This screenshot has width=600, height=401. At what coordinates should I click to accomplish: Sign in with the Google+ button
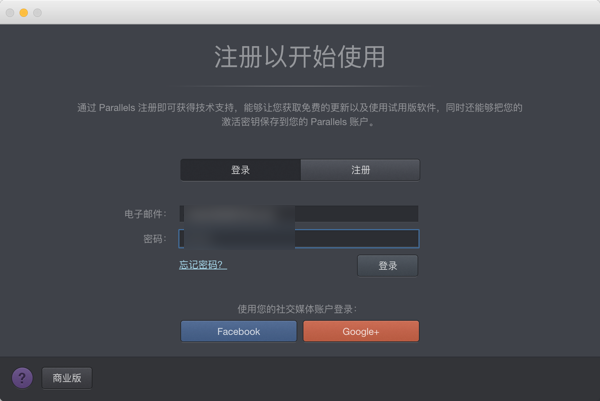(x=361, y=331)
